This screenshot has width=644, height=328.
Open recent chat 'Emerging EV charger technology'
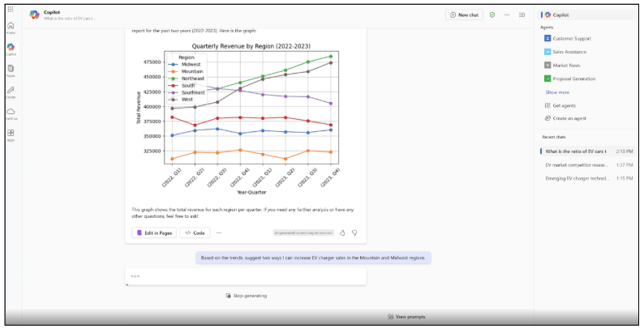[x=588, y=178]
